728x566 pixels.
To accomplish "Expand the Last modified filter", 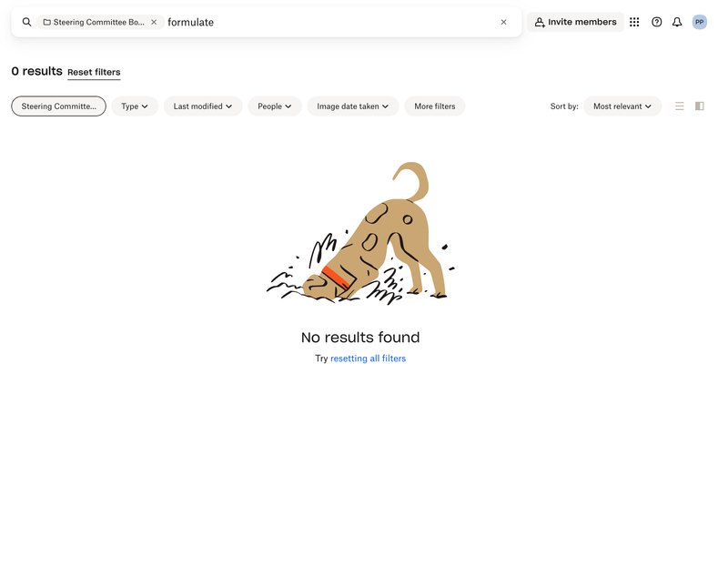I will (x=203, y=106).
